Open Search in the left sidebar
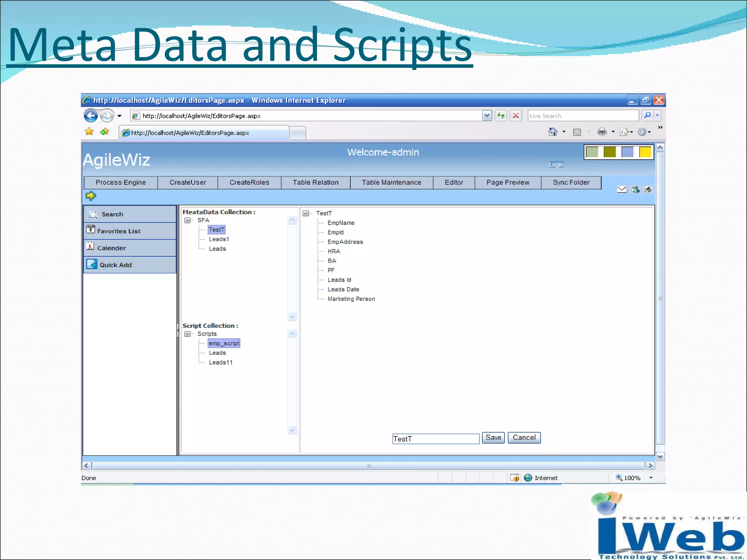Screen dimensions: 747x560 pos(130,214)
